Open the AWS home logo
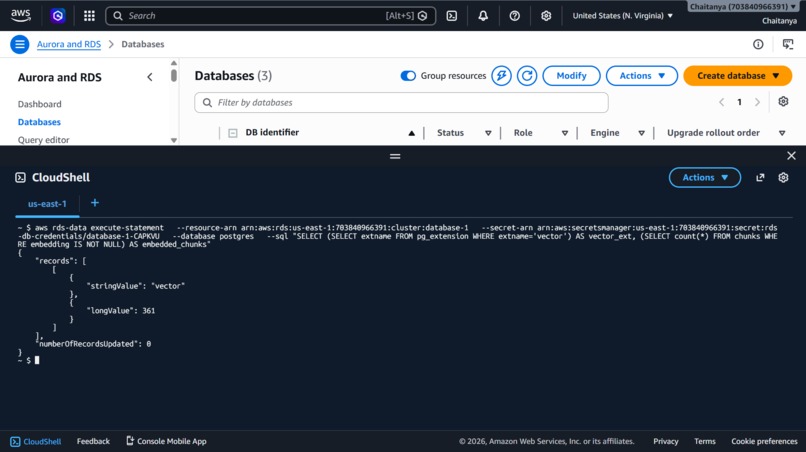 click(21, 15)
